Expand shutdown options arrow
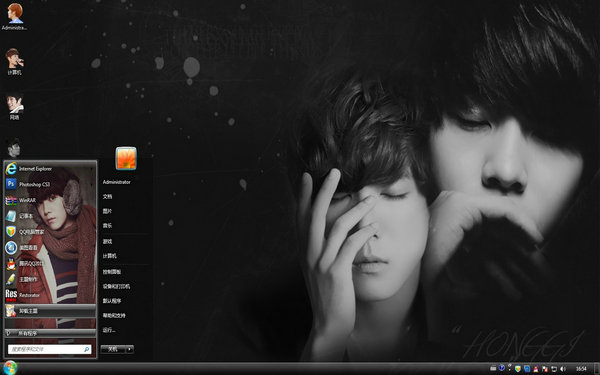Viewport: 600px width, 375px height. (130, 349)
